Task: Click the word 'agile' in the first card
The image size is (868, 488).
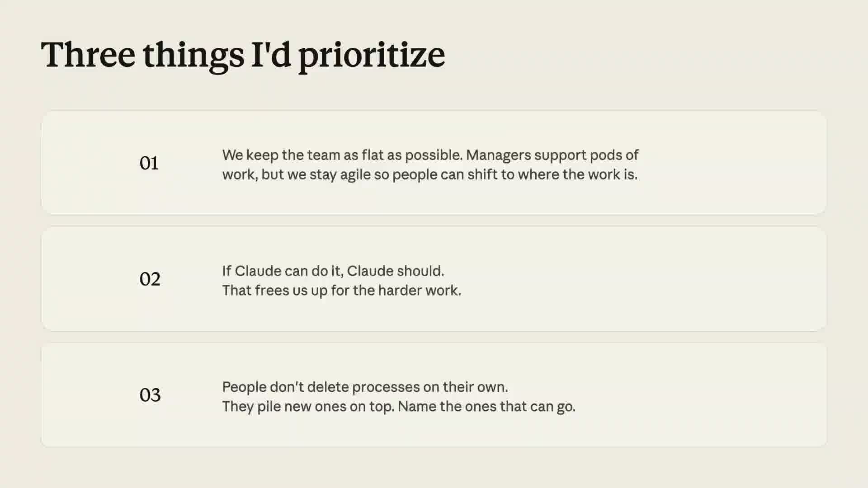Action: [x=355, y=175]
